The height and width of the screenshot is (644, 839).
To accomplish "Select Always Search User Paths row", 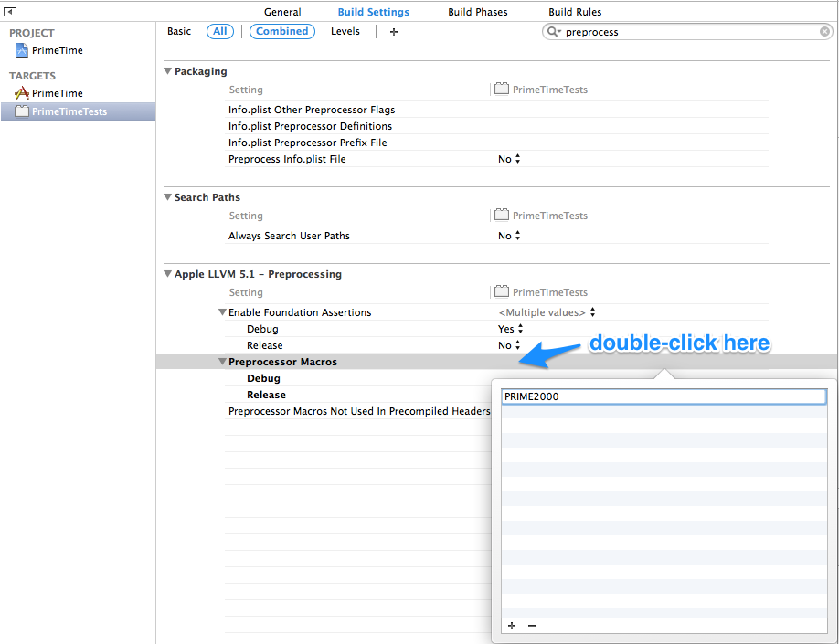I will click(x=496, y=236).
